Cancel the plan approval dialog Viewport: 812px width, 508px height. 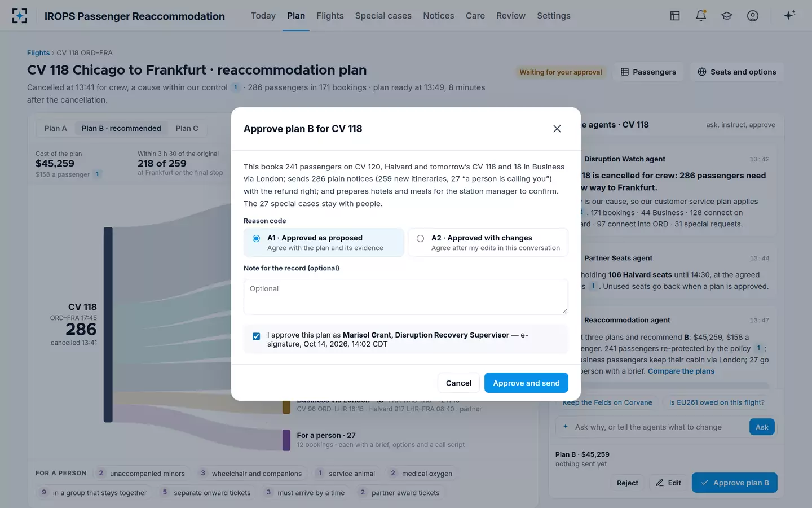pos(458,383)
